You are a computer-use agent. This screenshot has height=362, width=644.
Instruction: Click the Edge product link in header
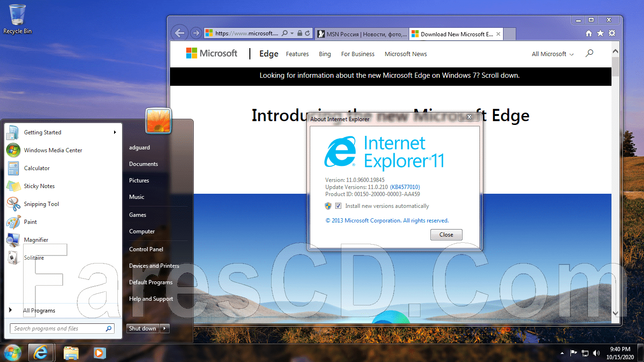tap(269, 54)
